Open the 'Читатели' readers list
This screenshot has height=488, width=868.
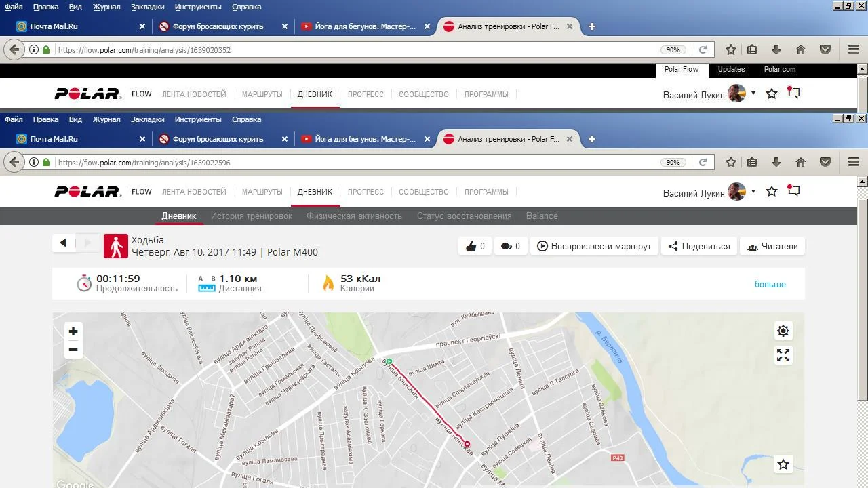[x=772, y=247]
